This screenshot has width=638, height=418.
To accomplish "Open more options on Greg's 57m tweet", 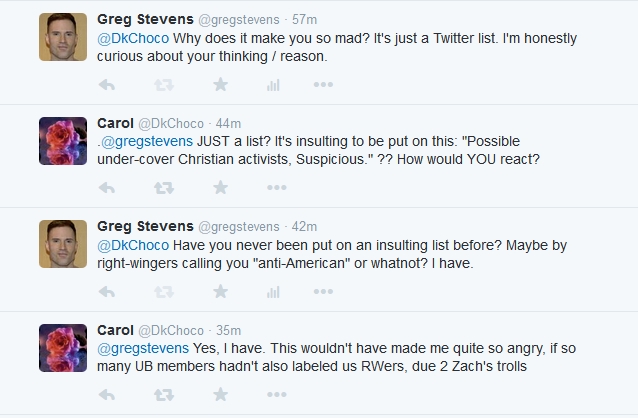I will [323, 85].
